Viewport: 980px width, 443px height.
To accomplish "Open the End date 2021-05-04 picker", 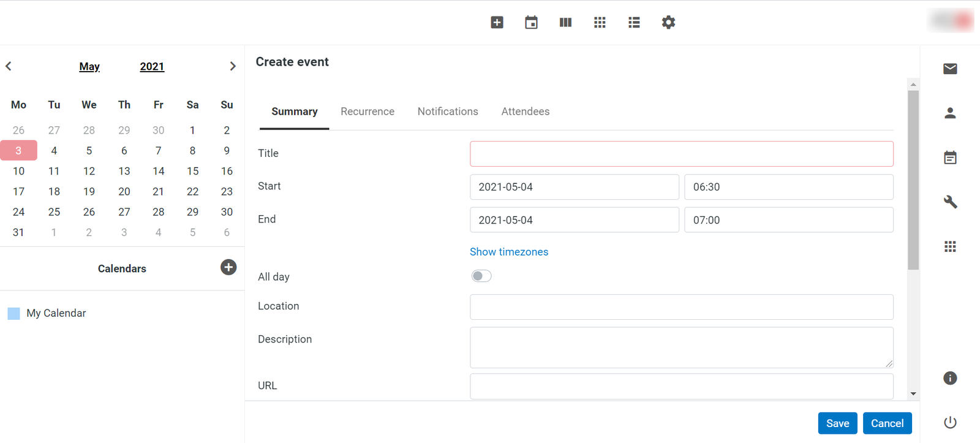I will (575, 220).
